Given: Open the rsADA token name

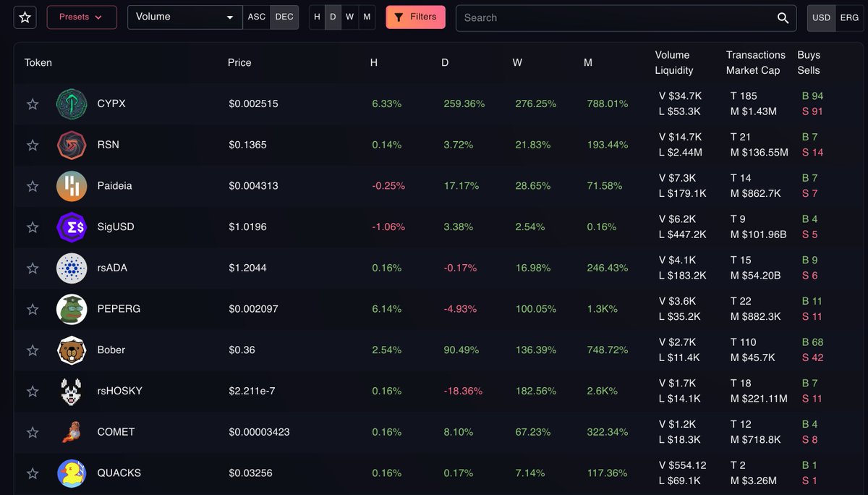Looking at the screenshot, I should coord(112,268).
